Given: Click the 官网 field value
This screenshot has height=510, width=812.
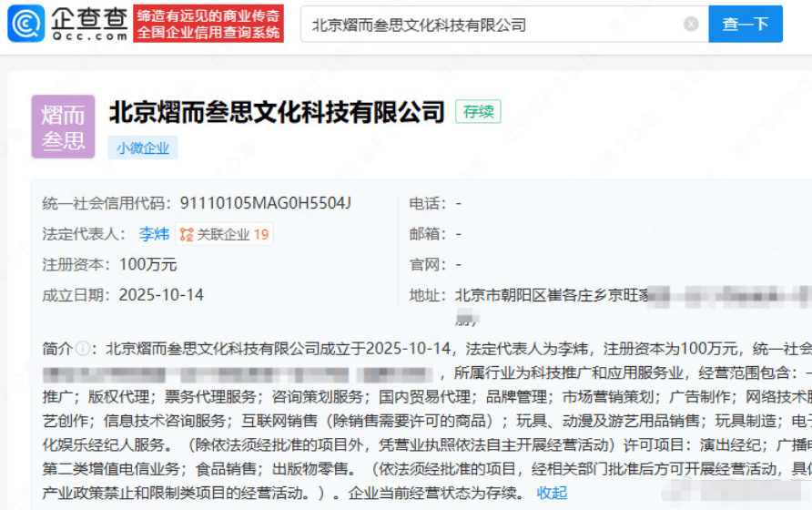Looking at the screenshot, I should click(x=459, y=265).
